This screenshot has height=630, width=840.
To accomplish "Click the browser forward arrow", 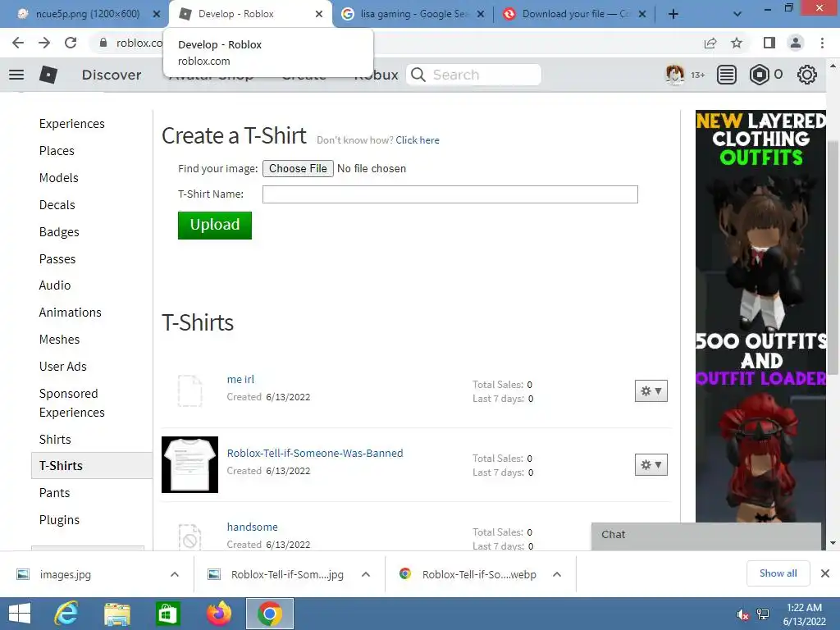I will point(44,43).
